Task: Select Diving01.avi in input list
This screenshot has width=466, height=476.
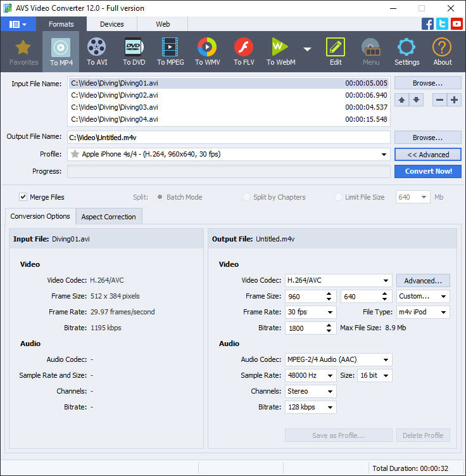Action: click(229, 83)
